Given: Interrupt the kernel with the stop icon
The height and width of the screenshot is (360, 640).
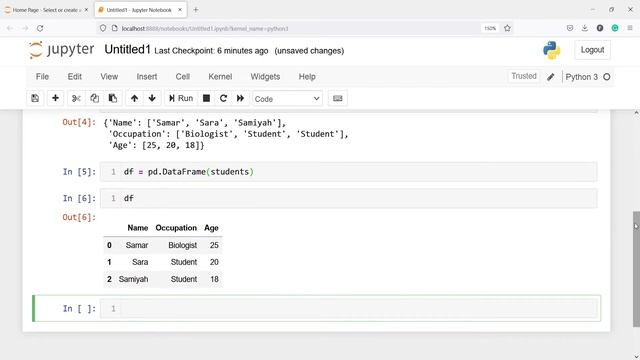Looking at the screenshot, I should (x=207, y=98).
